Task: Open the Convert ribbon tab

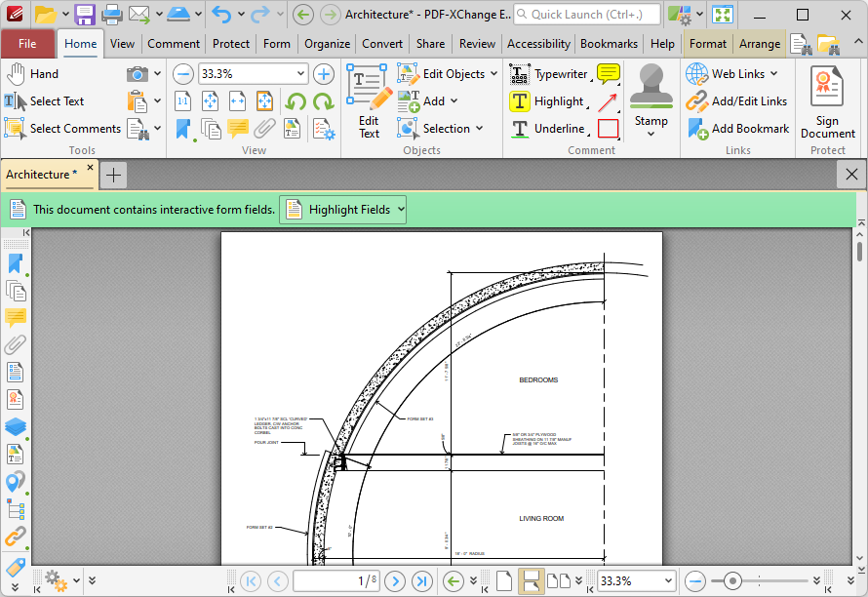Action: (382, 44)
